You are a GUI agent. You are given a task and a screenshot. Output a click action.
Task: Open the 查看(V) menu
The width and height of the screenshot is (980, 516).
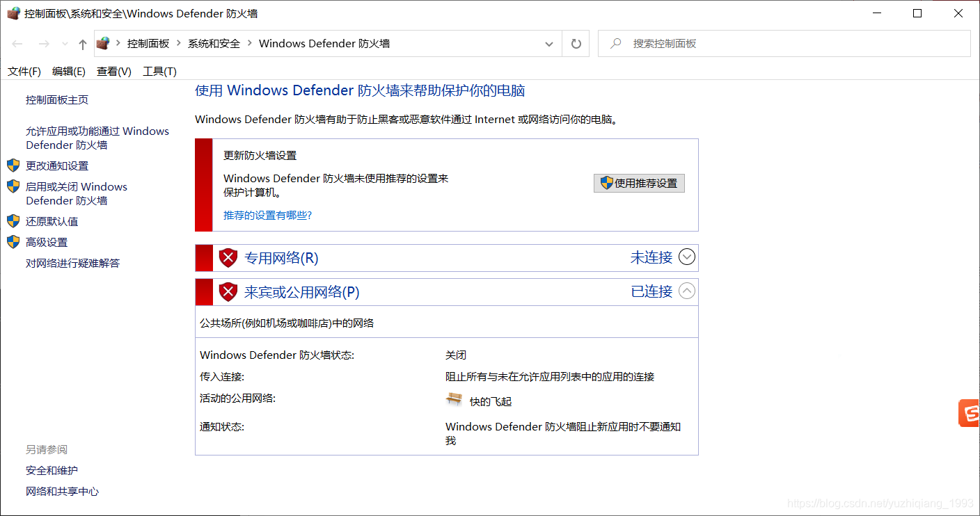click(x=114, y=72)
